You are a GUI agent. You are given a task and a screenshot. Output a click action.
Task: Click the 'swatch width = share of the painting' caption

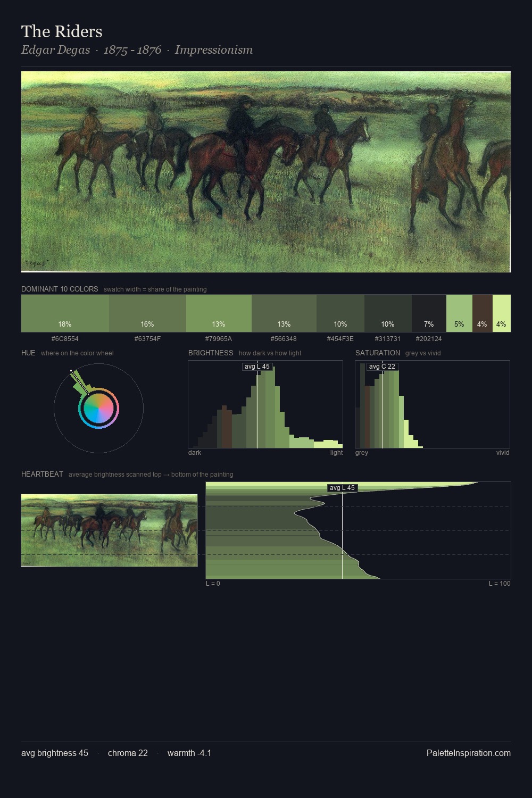(155, 289)
